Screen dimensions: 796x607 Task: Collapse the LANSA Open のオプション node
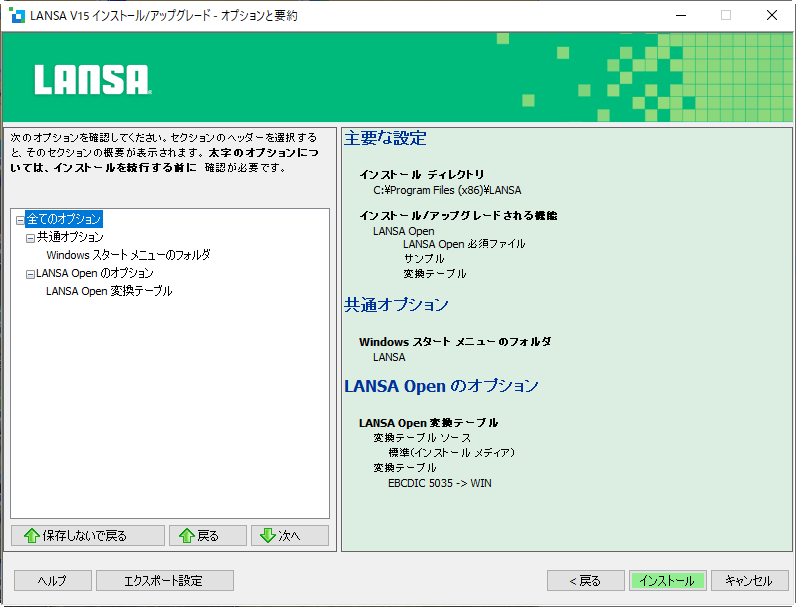click(30, 274)
